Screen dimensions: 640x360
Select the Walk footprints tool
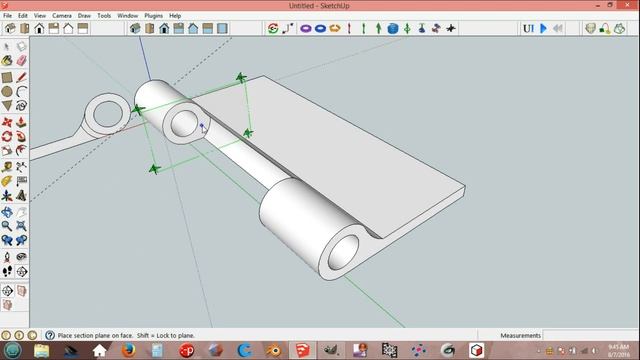pyautogui.click(x=7, y=271)
